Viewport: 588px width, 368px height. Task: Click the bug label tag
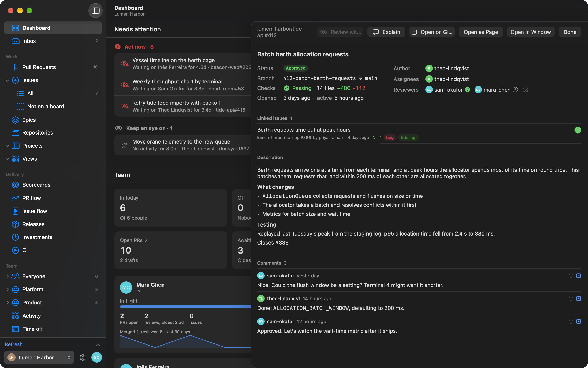point(390,138)
